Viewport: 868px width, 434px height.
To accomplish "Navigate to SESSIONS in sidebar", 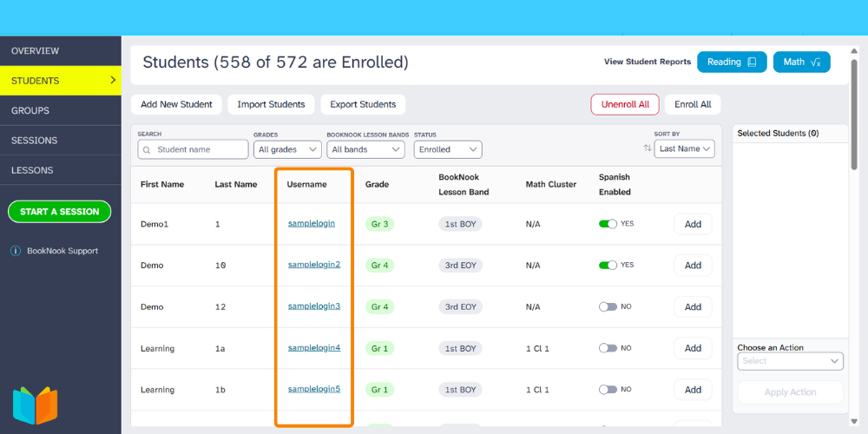I will pyautogui.click(x=61, y=141).
